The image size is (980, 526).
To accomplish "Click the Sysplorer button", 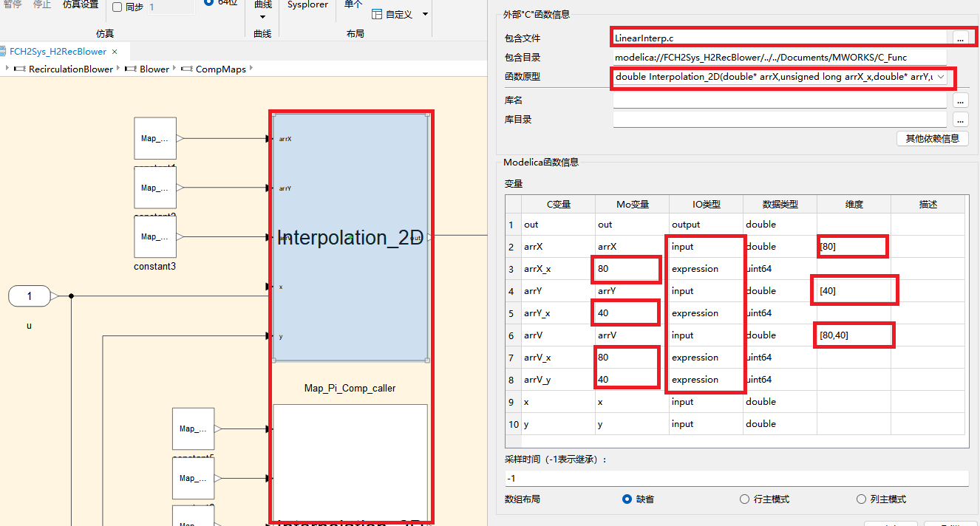I will (307, 4).
